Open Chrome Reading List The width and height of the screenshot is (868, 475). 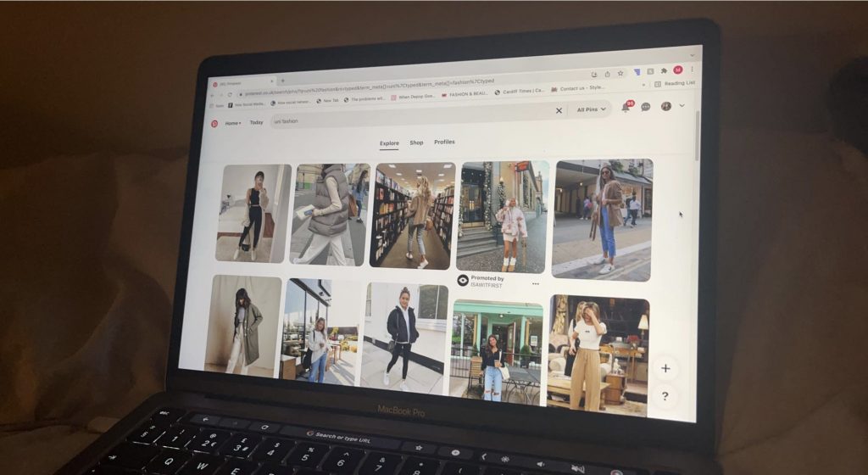tap(675, 83)
